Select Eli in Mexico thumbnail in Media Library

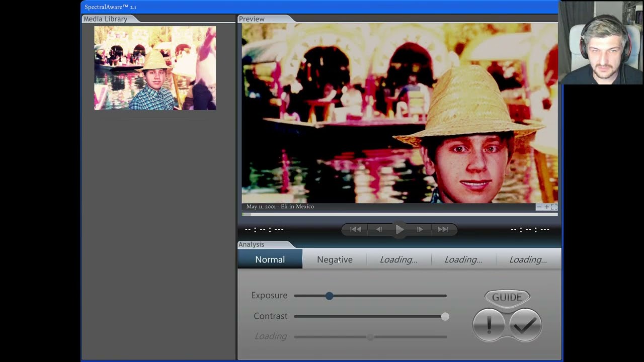point(155,68)
